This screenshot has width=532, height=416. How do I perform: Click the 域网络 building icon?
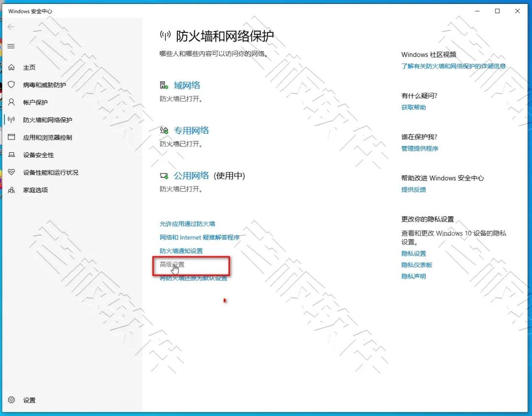(x=164, y=85)
